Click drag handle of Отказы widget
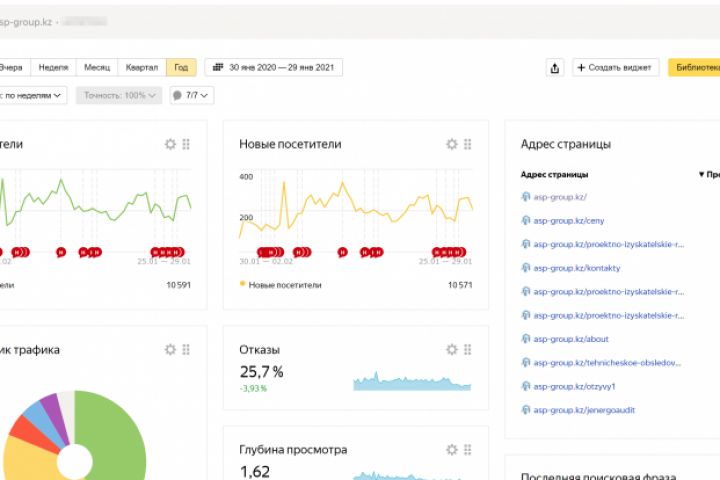Screen dimensions: 720x480 [x=467, y=350]
